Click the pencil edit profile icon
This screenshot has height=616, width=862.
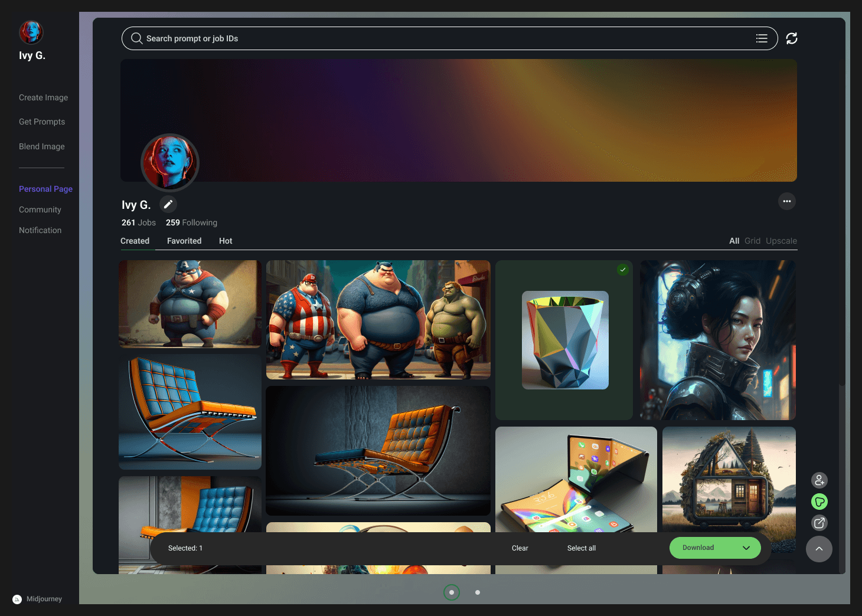[x=168, y=204]
